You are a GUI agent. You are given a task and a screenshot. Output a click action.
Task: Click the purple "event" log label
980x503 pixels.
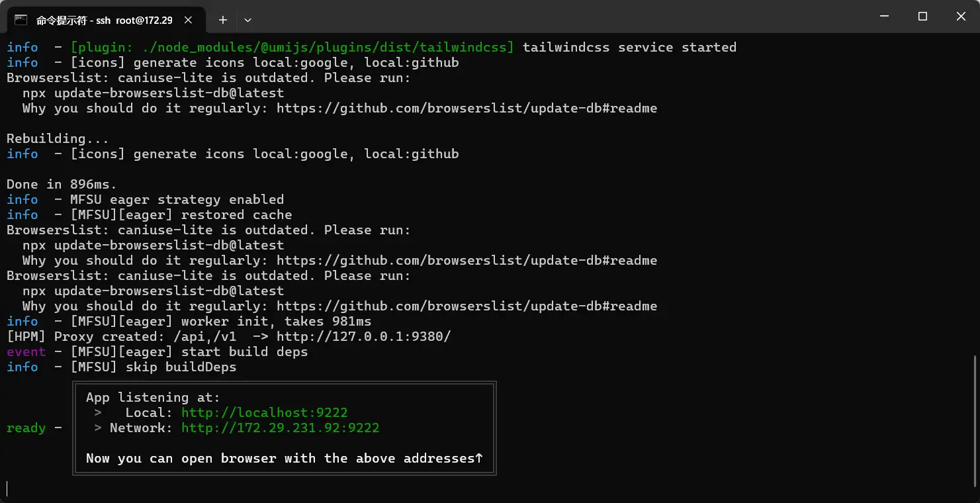click(26, 351)
